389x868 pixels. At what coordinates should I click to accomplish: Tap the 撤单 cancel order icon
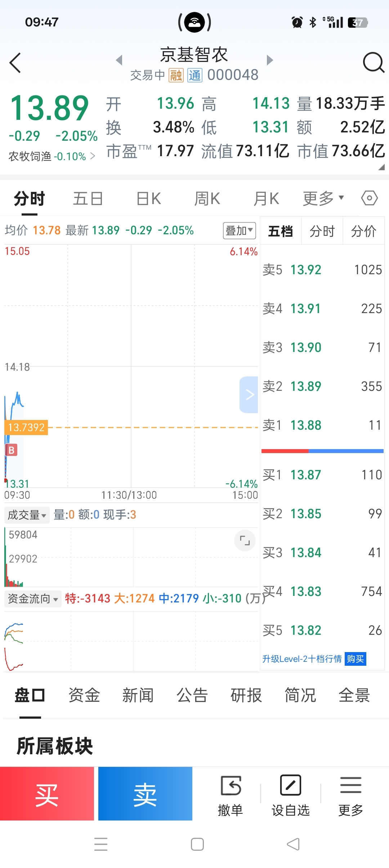(231, 786)
